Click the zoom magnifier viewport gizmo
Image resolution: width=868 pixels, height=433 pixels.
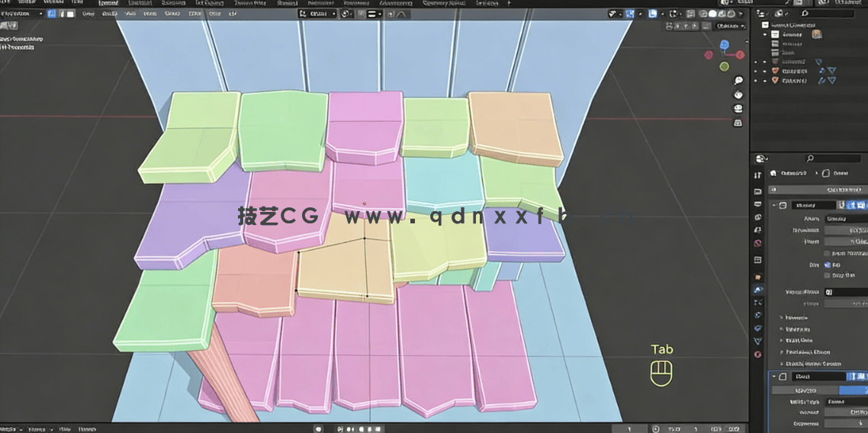pyautogui.click(x=738, y=81)
